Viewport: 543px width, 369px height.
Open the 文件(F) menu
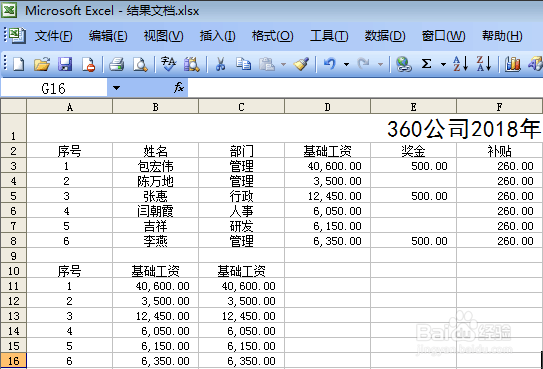click(54, 36)
